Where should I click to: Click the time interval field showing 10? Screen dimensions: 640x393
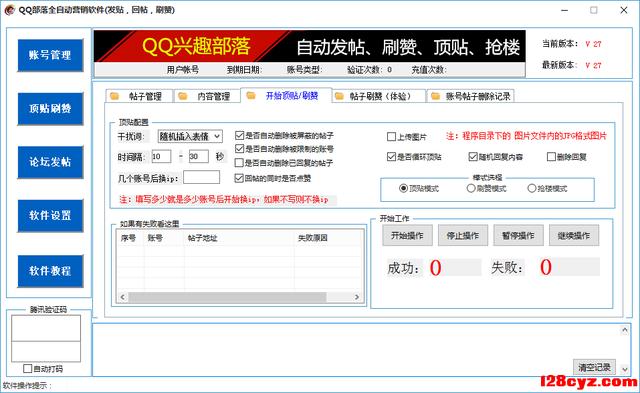[x=161, y=156]
